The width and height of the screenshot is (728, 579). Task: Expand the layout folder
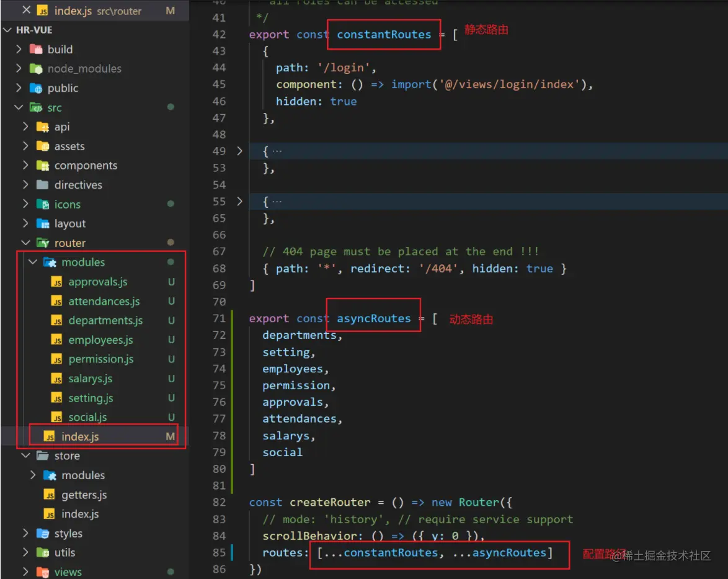tap(25, 223)
